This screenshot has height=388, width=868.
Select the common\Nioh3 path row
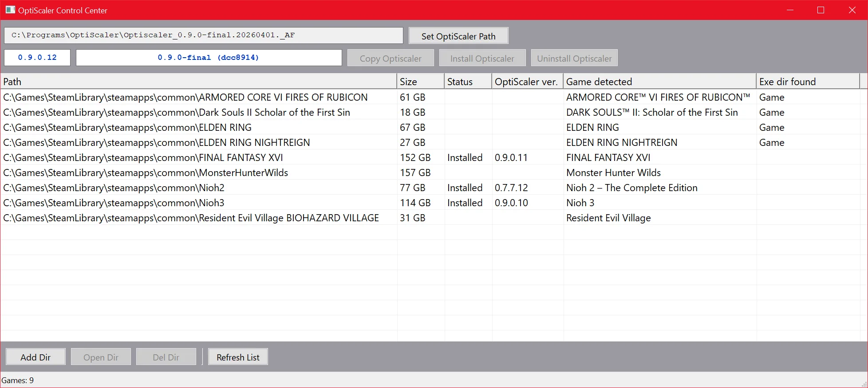(114, 203)
